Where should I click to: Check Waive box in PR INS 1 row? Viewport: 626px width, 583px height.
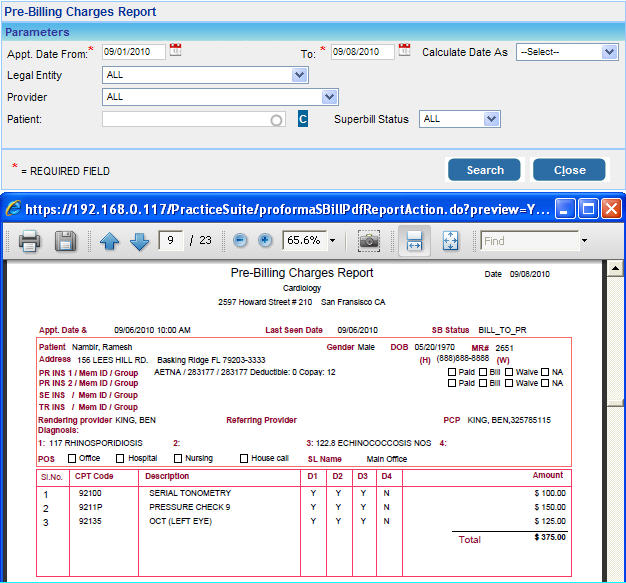(x=509, y=372)
